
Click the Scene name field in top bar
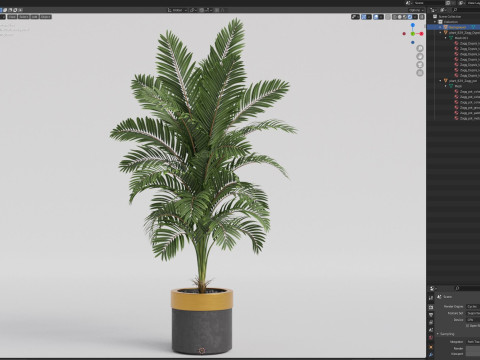pyautogui.click(x=429, y=3)
